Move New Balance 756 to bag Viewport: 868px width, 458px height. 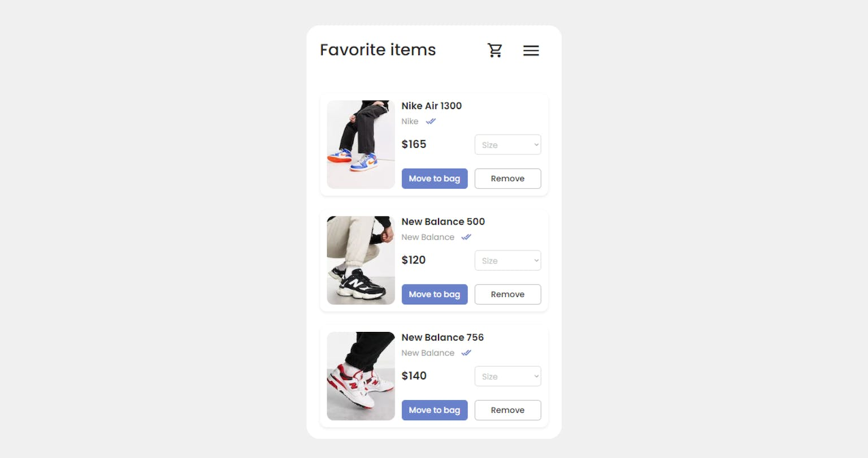(x=435, y=411)
